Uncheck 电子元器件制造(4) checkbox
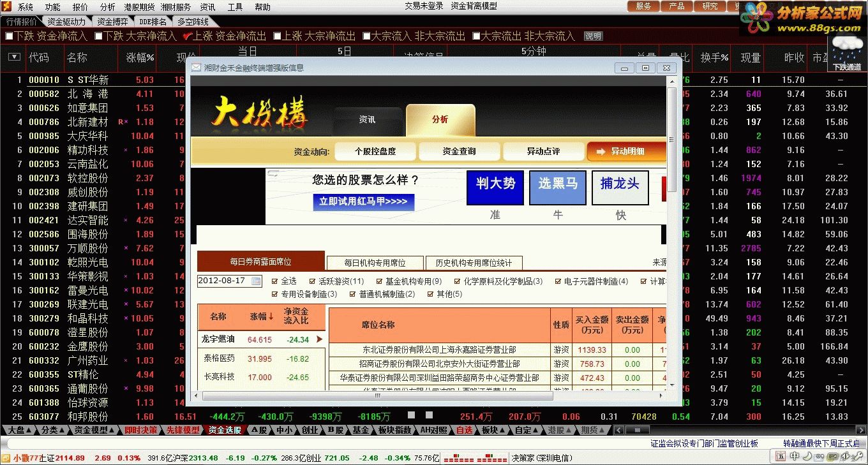 tap(558, 281)
